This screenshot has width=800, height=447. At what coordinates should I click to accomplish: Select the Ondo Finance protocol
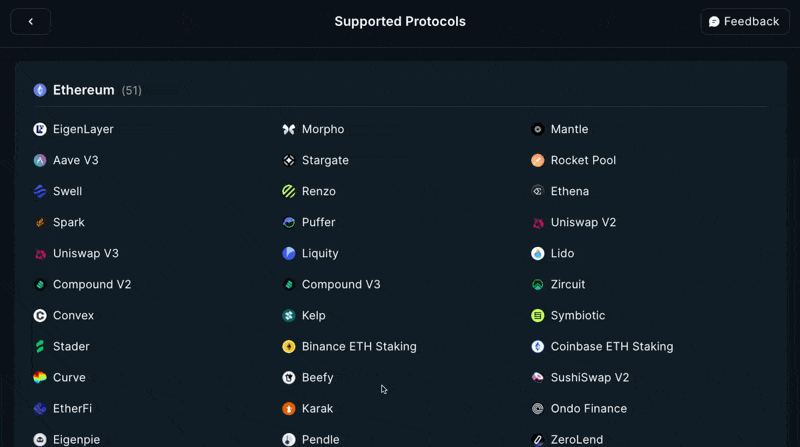point(579,409)
